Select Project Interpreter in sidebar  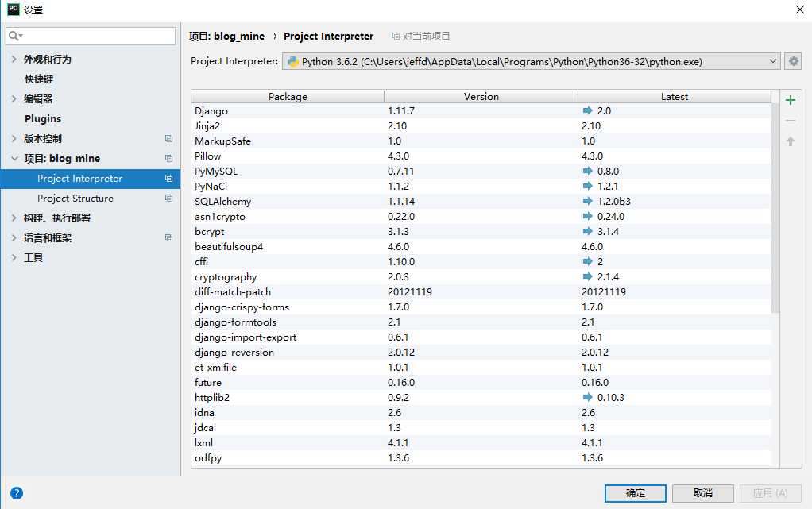click(x=90, y=179)
